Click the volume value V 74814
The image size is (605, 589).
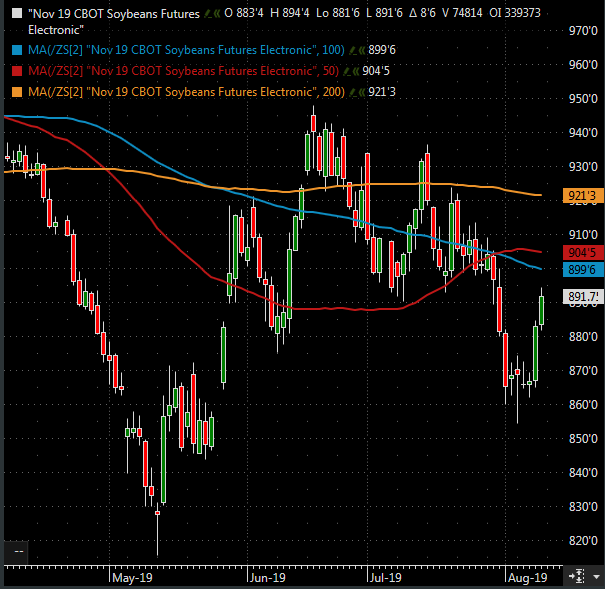pyautogui.click(x=462, y=14)
